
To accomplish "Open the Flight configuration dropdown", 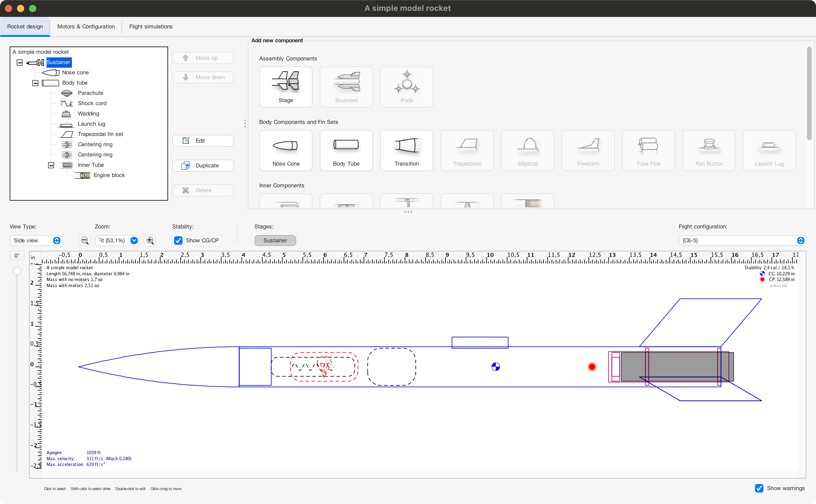I will pyautogui.click(x=742, y=240).
